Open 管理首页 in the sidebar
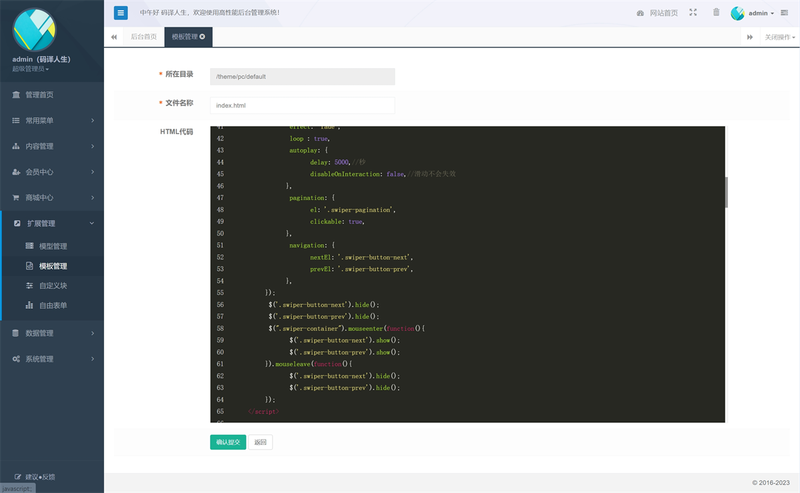 click(x=39, y=94)
